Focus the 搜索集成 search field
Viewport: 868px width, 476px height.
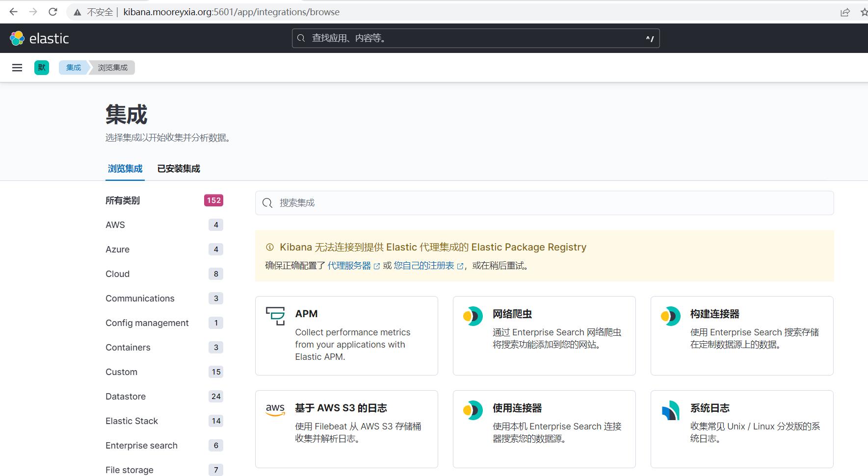(x=544, y=203)
